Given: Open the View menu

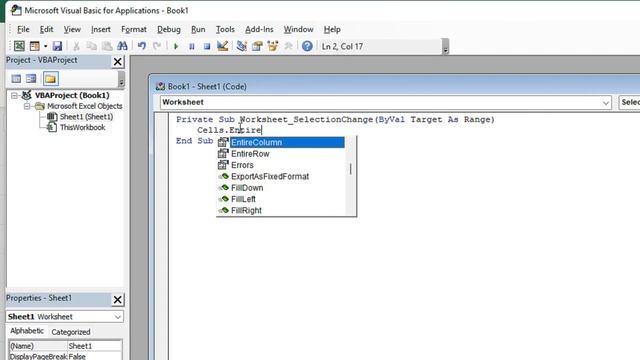Looking at the screenshot, I should [x=72, y=29].
